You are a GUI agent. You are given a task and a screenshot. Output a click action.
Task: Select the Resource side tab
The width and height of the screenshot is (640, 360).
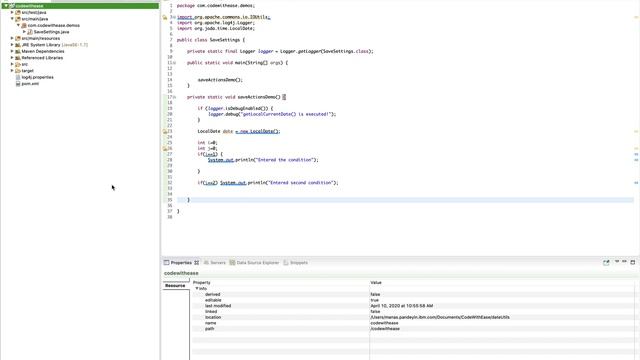tap(176, 286)
